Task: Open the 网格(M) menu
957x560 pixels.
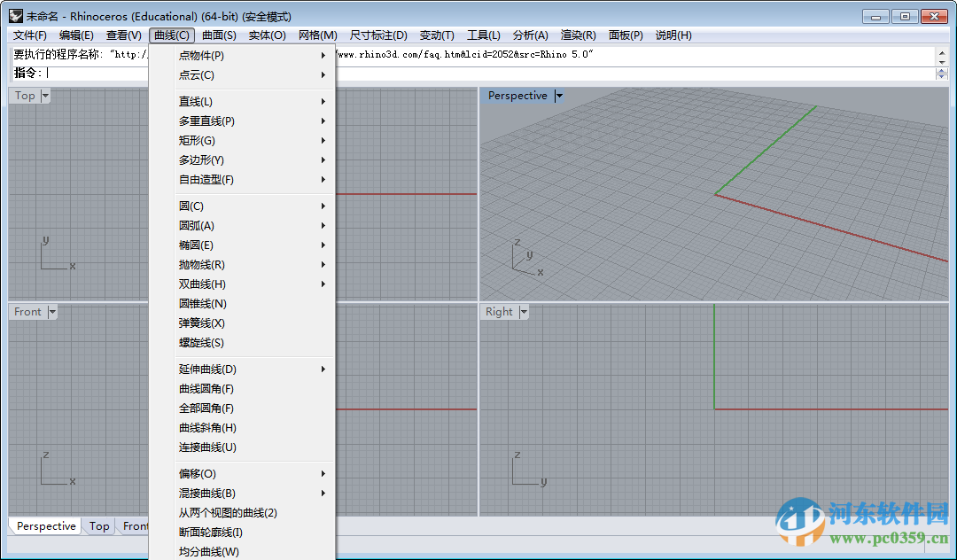Action: pyautogui.click(x=318, y=35)
